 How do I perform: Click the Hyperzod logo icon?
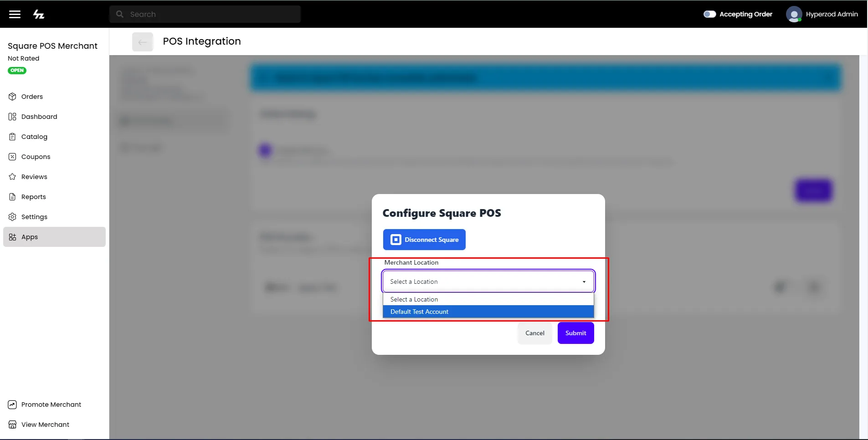click(x=39, y=14)
